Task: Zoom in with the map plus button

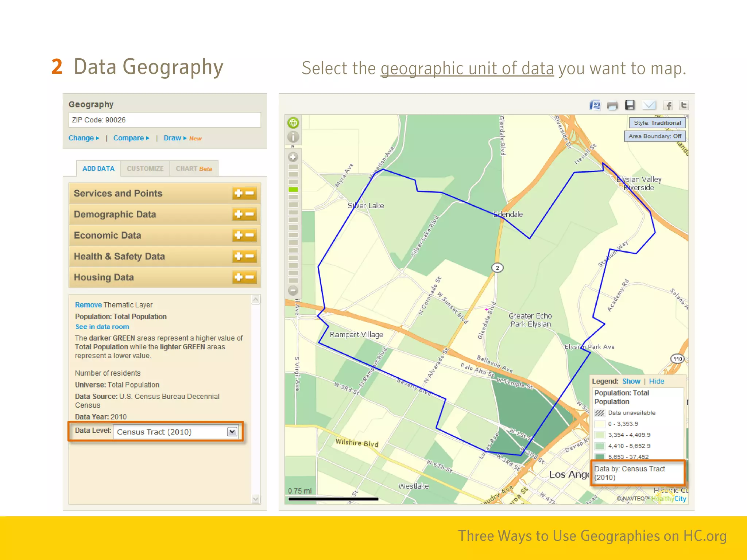Action: pyautogui.click(x=293, y=157)
